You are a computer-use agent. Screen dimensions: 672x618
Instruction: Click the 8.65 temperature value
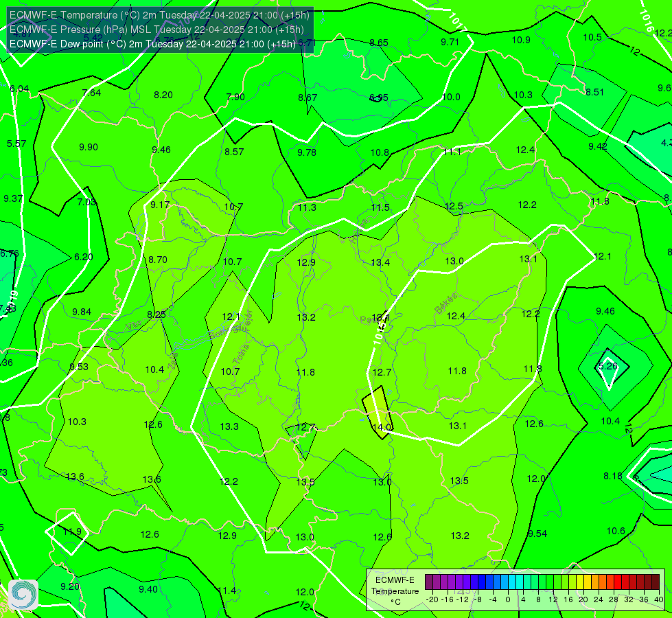click(x=379, y=43)
